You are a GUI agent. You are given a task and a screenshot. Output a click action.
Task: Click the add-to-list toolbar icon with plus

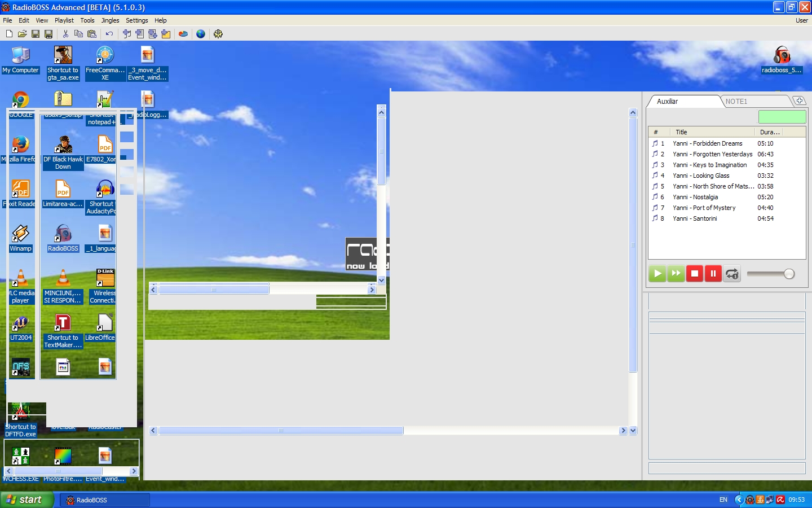pos(140,34)
